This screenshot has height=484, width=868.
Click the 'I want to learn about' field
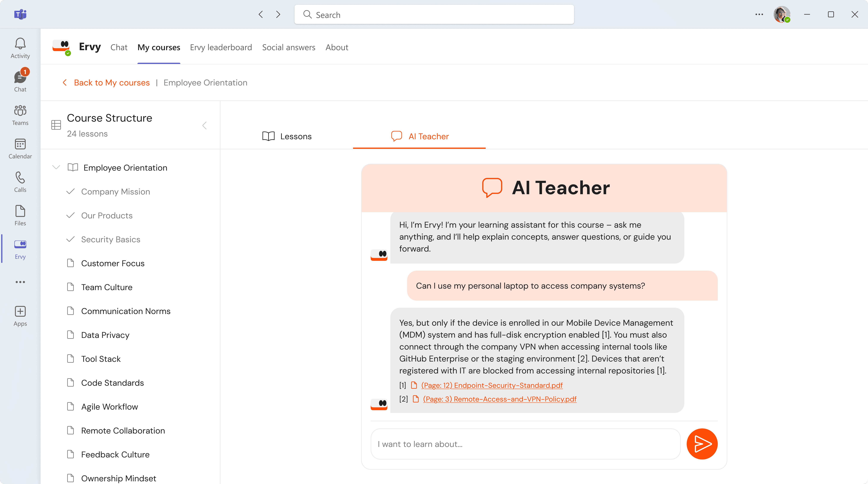pos(525,444)
